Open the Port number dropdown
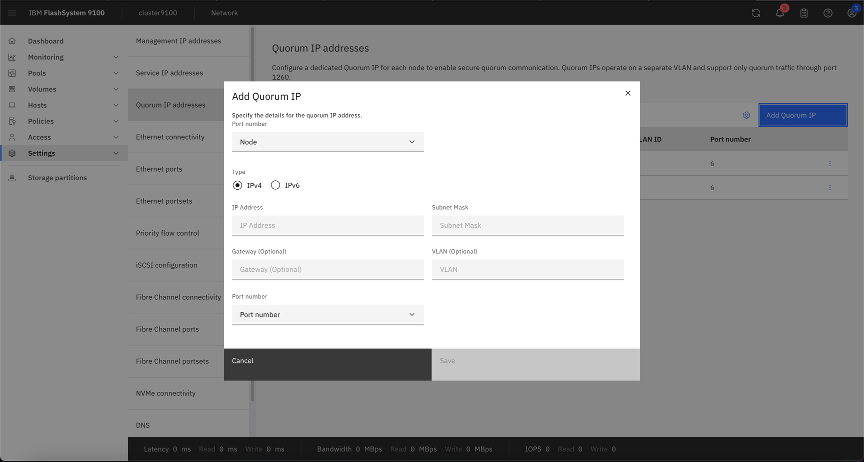 click(x=328, y=314)
